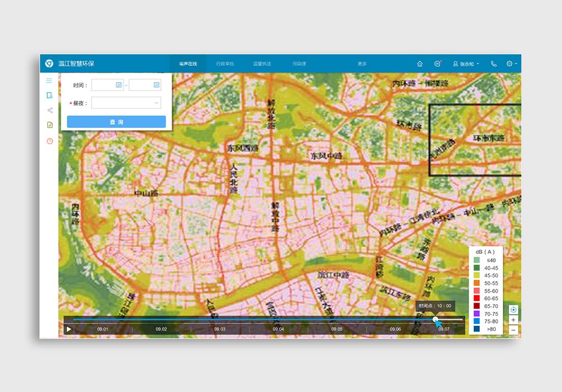Jump to 09.03 on the timeline
The height and width of the screenshot is (392, 562).
click(x=220, y=329)
